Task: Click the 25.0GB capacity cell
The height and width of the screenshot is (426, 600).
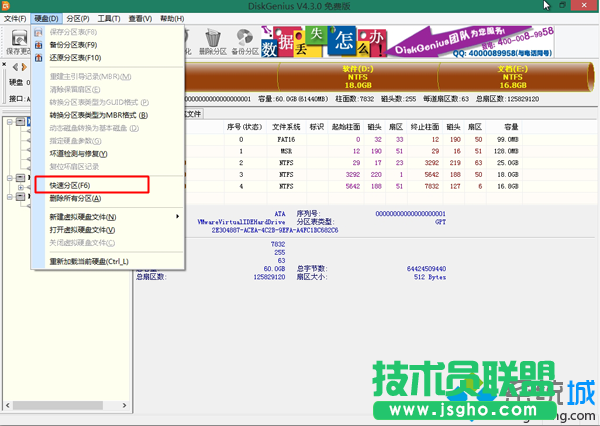Action: (508, 163)
